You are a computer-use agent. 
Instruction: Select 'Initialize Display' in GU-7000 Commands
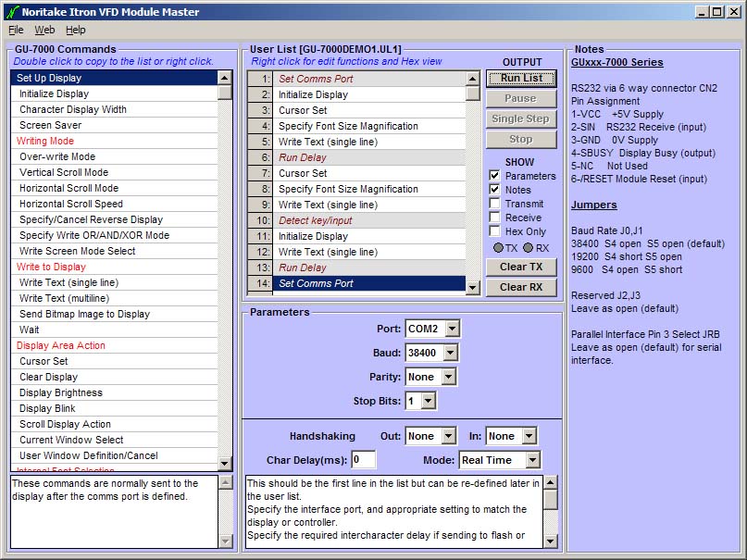pos(114,93)
